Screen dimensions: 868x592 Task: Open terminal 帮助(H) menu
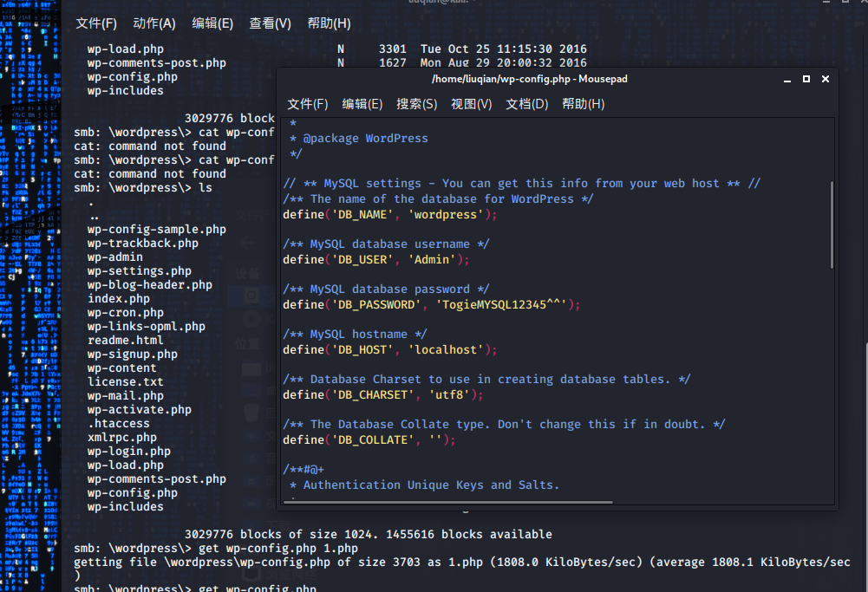[330, 23]
